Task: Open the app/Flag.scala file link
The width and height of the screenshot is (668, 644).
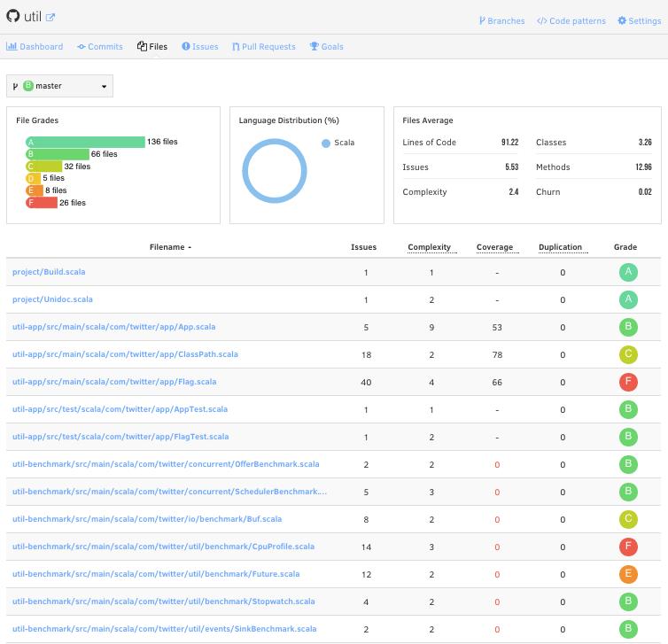Action: tap(114, 382)
